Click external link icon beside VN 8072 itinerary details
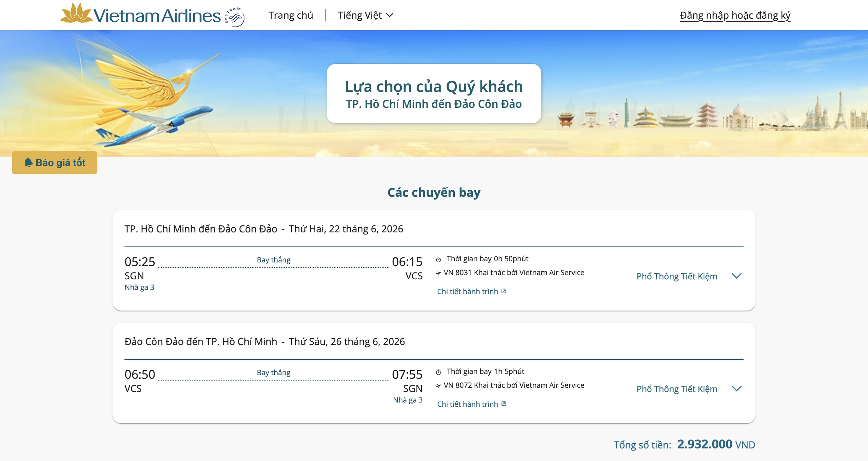Viewport: 868px width, 461px height. (x=504, y=403)
